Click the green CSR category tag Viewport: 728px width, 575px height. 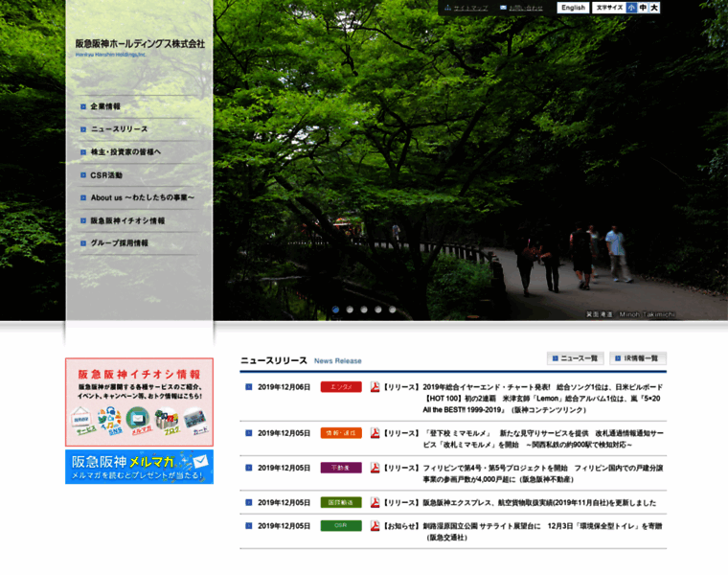pos(341,525)
